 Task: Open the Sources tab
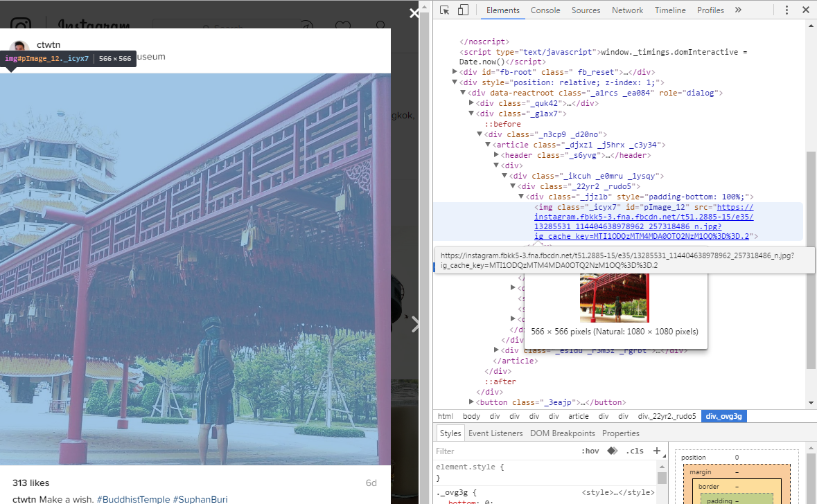586,10
